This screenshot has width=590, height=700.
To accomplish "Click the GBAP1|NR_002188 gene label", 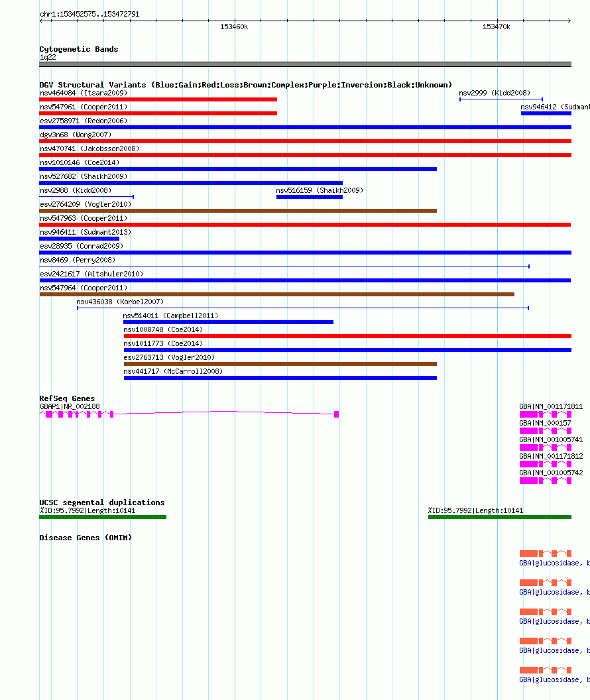I will point(70,407).
